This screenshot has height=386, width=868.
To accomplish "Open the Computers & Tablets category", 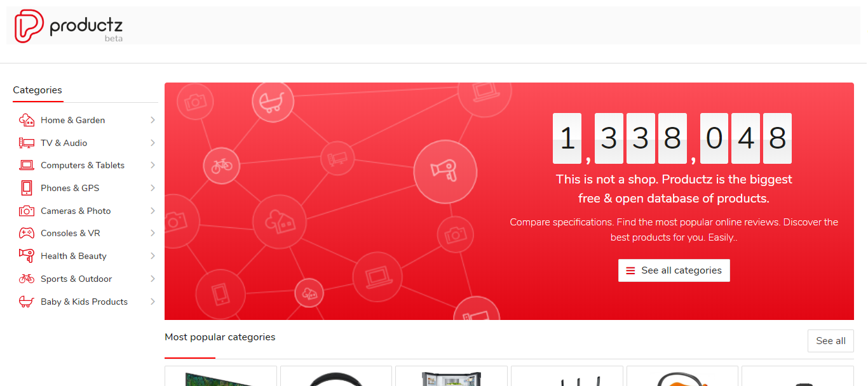I will (x=83, y=165).
